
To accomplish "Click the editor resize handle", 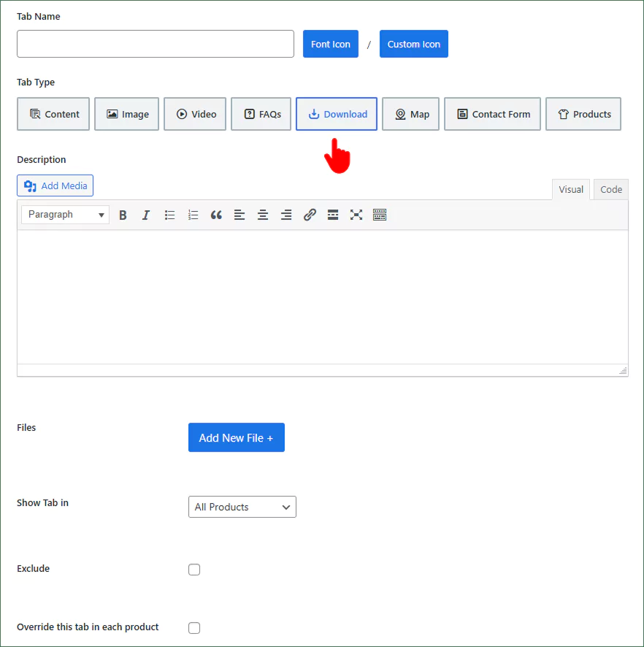I will (x=624, y=370).
